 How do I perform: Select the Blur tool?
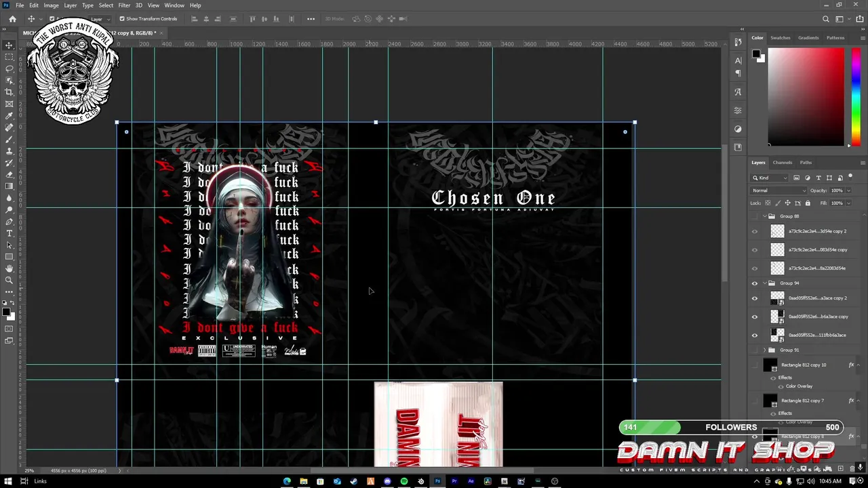click(x=9, y=198)
